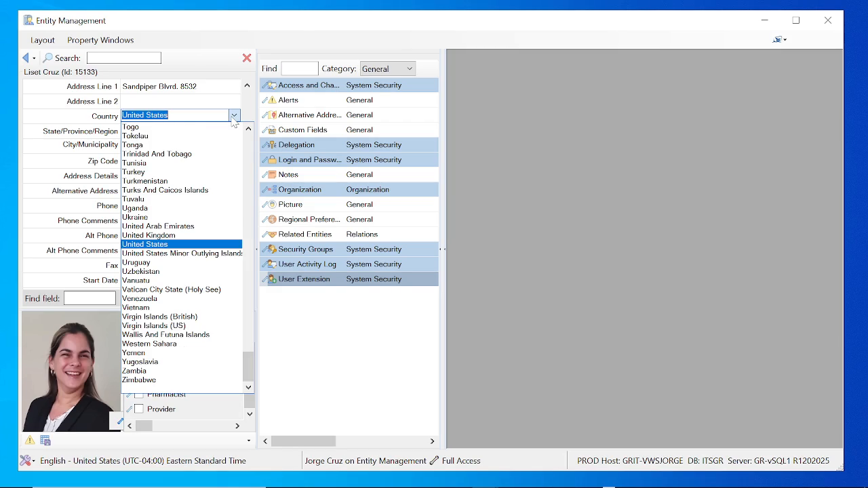Click the edit pencil beside Provider
This screenshot has height=488, width=868.
point(129,409)
